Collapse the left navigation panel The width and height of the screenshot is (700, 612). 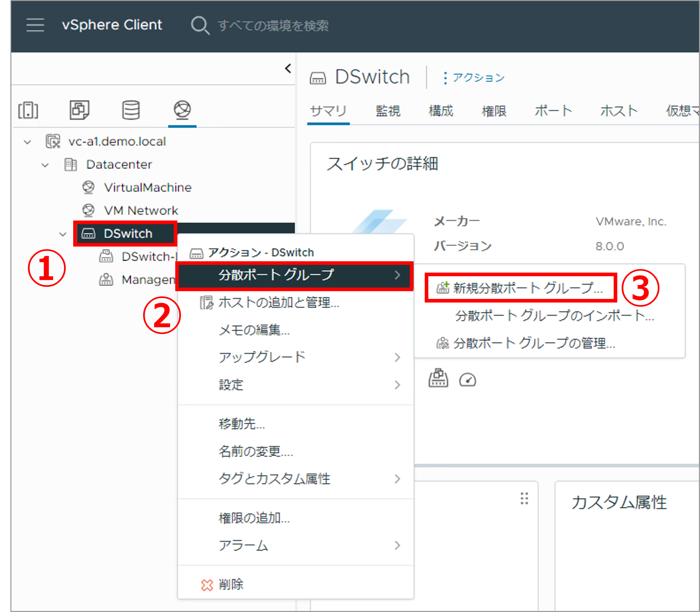288,69
